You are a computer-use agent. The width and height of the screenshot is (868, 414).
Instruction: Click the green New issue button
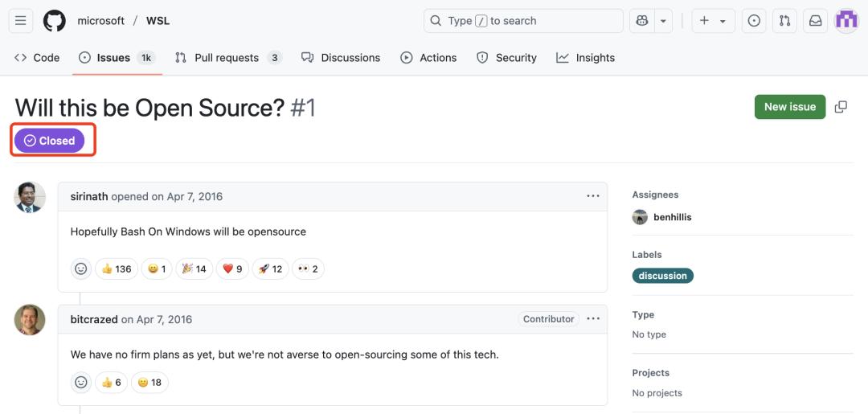coord(790,107)
